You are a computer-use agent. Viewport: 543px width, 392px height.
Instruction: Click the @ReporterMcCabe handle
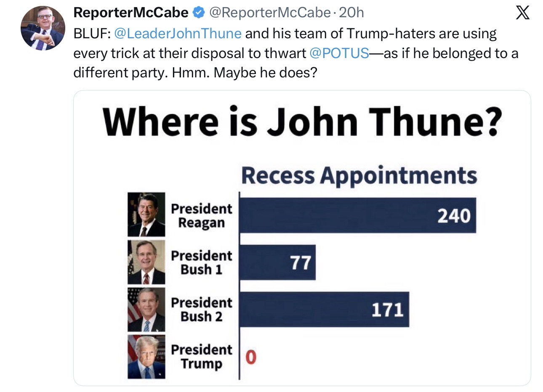pyautogui.click(x=269, y=13)
